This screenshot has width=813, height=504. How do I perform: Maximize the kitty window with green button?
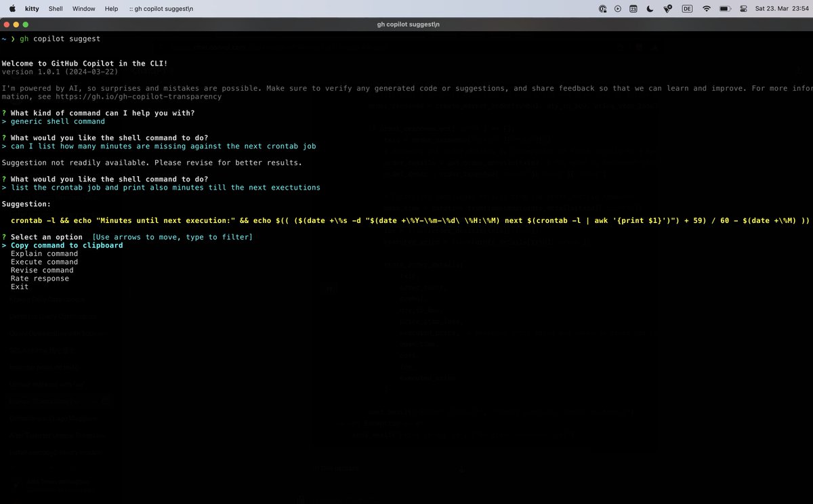[26, 24]
